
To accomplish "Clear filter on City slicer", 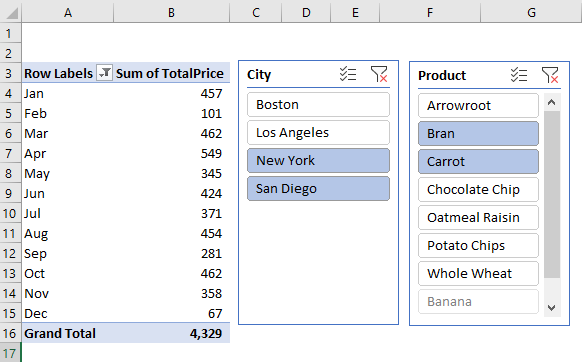I will coord(379,74).
